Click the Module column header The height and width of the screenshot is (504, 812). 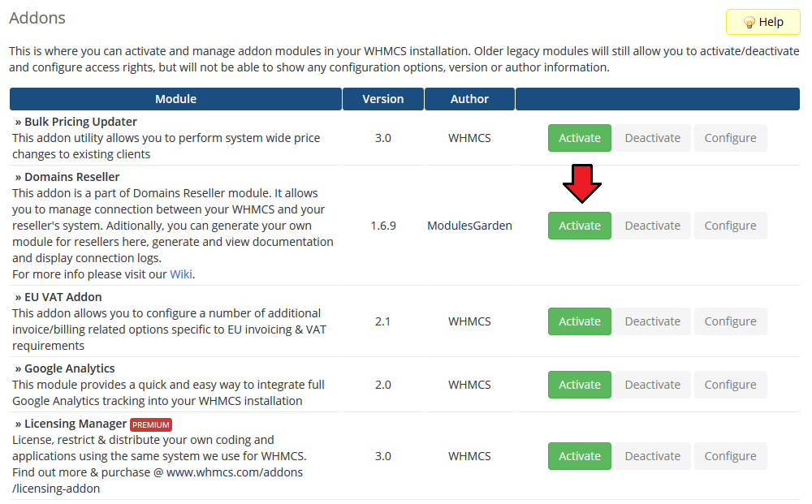(x=175, y=99)
